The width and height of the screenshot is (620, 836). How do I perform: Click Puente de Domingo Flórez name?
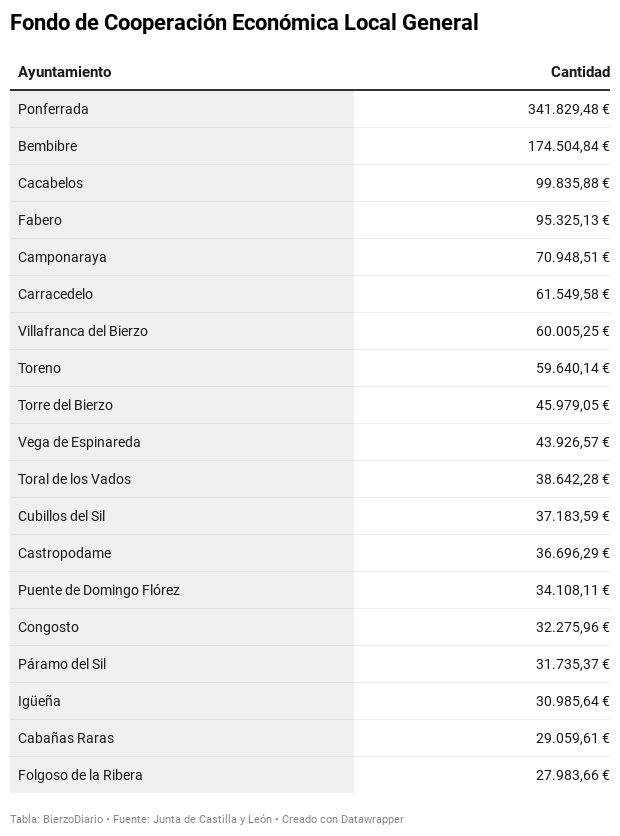pos(99,590)
